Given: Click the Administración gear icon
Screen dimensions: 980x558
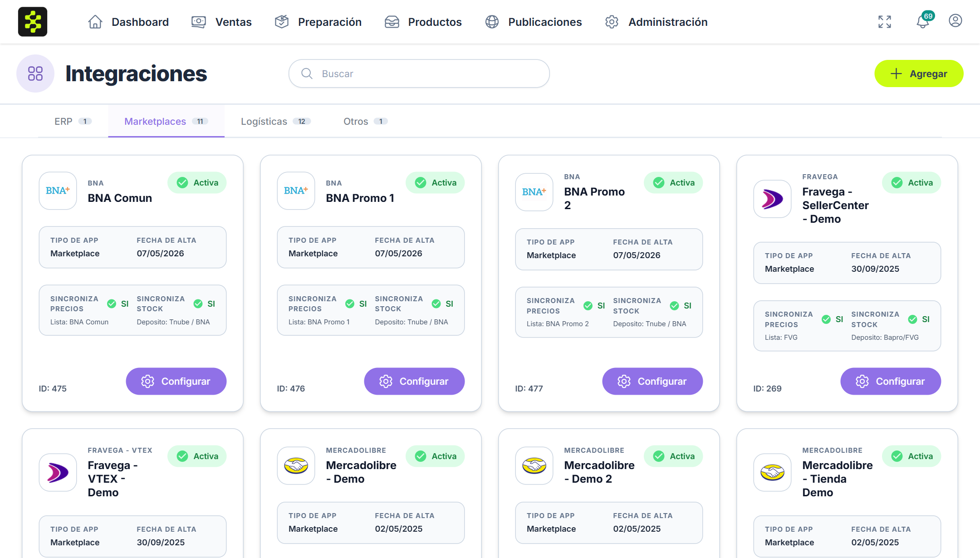Looking at the screenshot, I should click(612, 22).
